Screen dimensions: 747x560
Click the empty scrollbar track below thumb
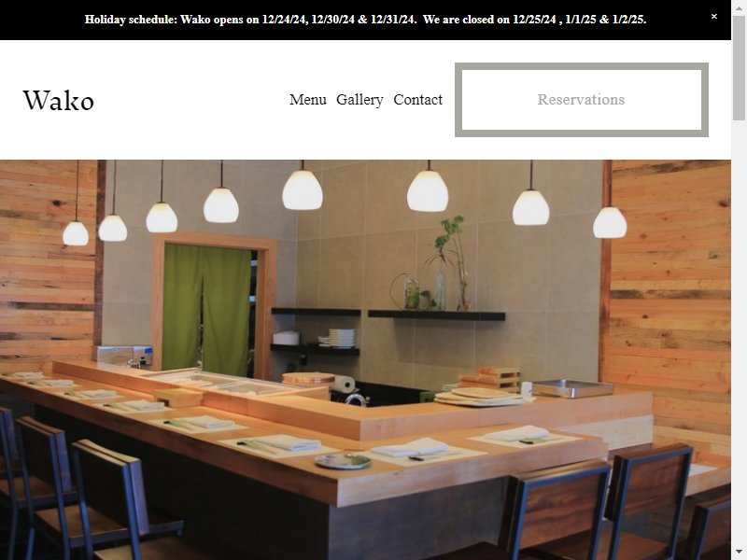click(x=739, y=333)
